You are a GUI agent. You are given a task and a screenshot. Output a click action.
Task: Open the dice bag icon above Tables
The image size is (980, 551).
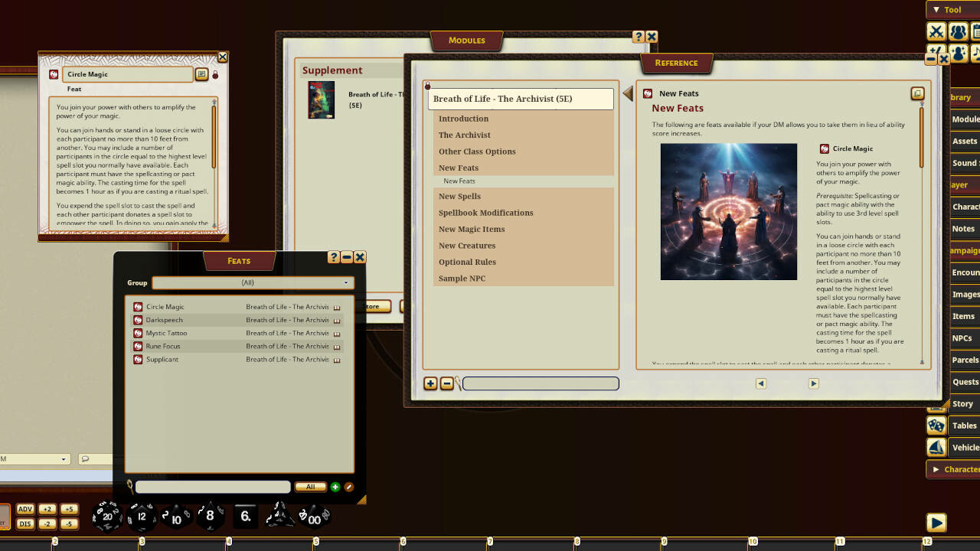coord(936,425)
